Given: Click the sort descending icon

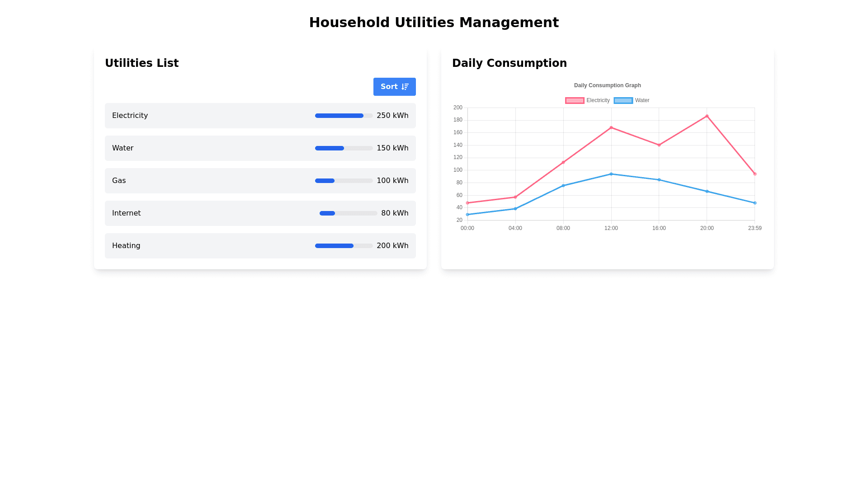Looking at the screenshot, I should tap(405, 87).
